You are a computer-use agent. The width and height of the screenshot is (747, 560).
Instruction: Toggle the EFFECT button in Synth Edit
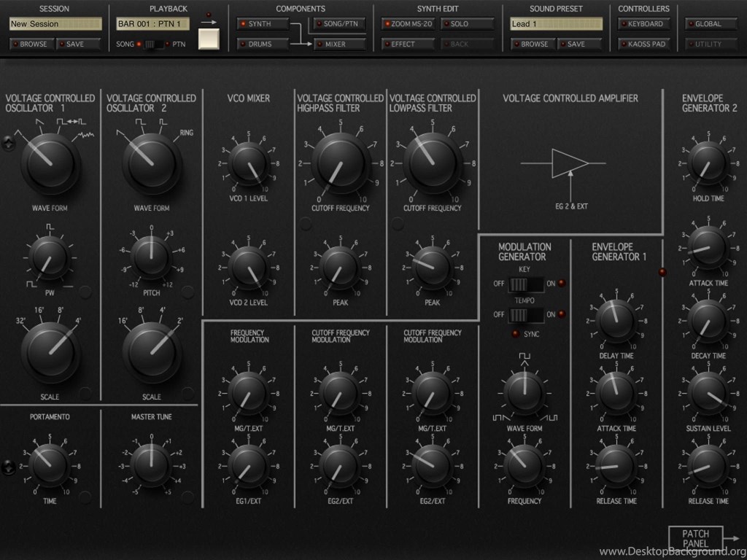[x=408, y=44]
